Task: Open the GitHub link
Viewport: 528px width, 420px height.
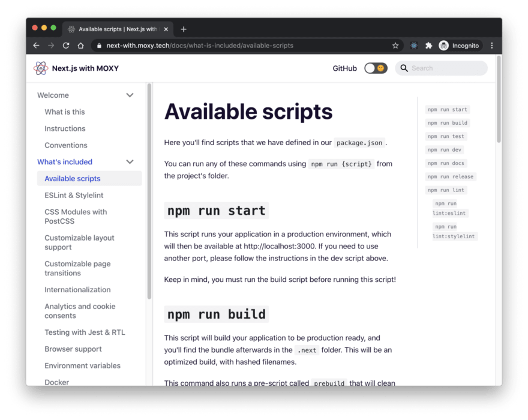Action: click(x=344, y=68)
